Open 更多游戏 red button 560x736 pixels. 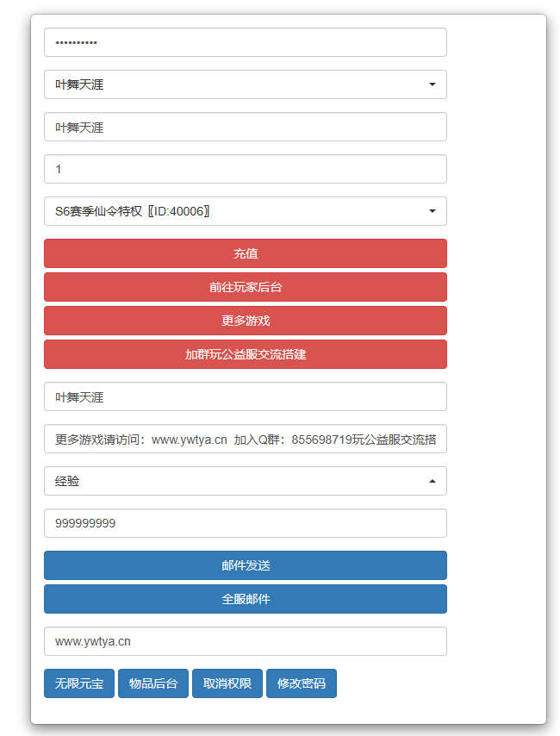point(245,321)
